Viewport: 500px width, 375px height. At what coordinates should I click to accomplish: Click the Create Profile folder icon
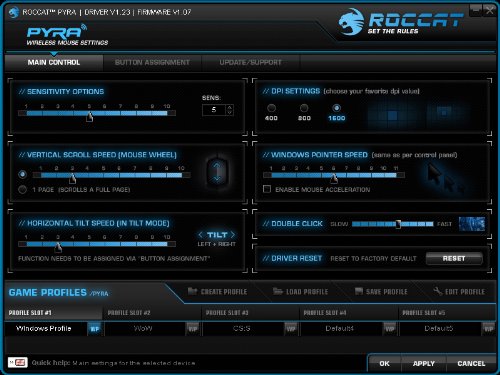pyautogui.click(x=192, y=291)
